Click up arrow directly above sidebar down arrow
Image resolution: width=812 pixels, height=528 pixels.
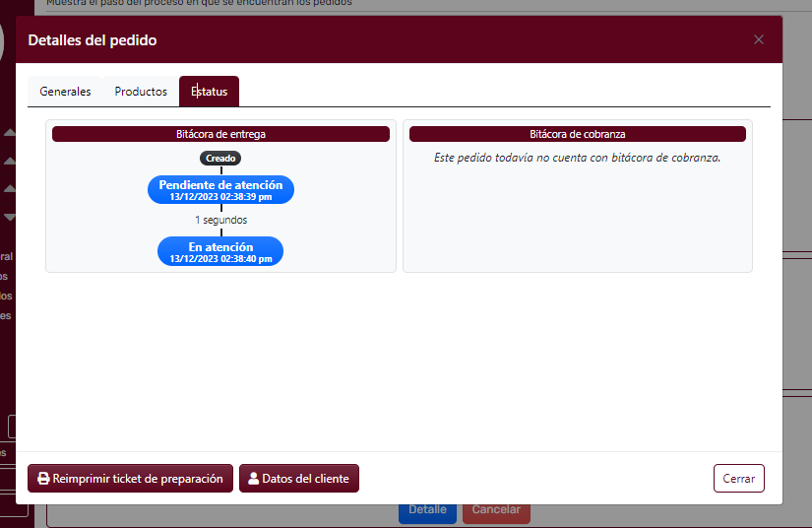pos(10,188)
